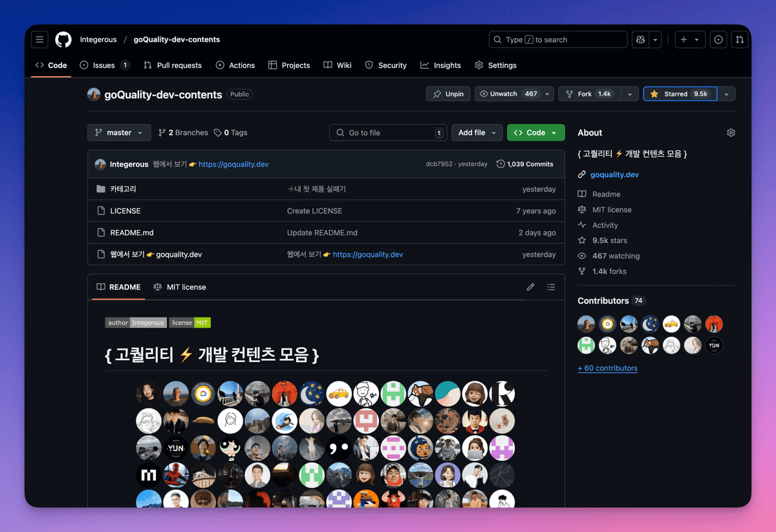Click the LICENSE file icon
The image size is (776, 532).
click(x=101, y=211)
